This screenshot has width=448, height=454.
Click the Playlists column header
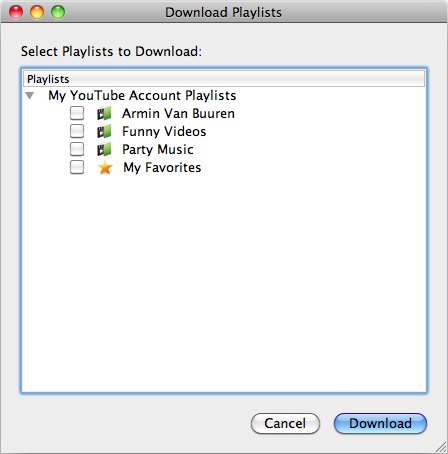[224, 79]
